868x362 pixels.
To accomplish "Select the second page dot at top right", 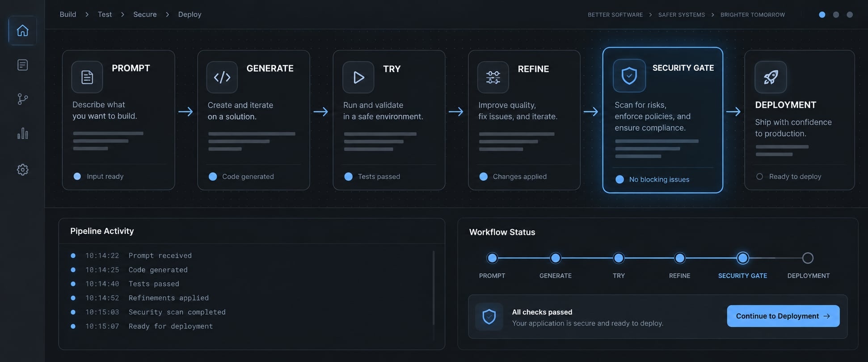I will pyautogui.click(x=836, y=15).
